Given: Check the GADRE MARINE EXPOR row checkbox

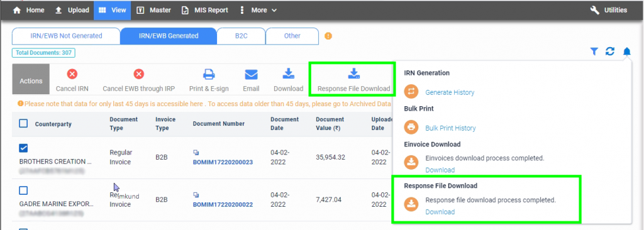Looking at the screenshot, I should tap(23, 190).
